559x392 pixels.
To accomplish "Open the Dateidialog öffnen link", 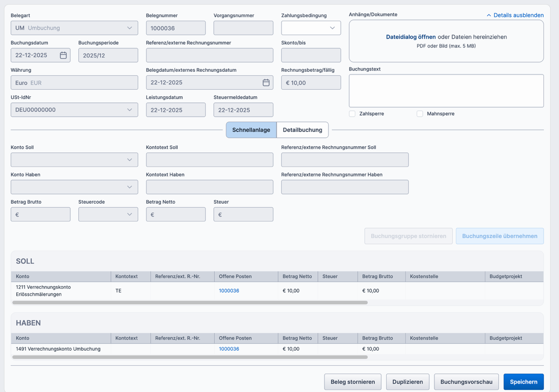I will point(411,37).
